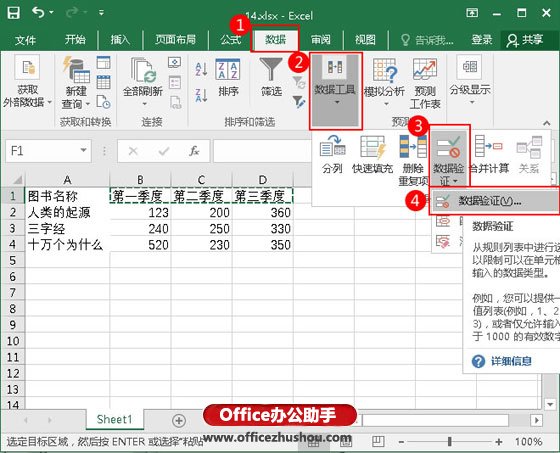Click the 共享 share button
The width and height of the screenshot is (560, 453).
tap(525, 40)
